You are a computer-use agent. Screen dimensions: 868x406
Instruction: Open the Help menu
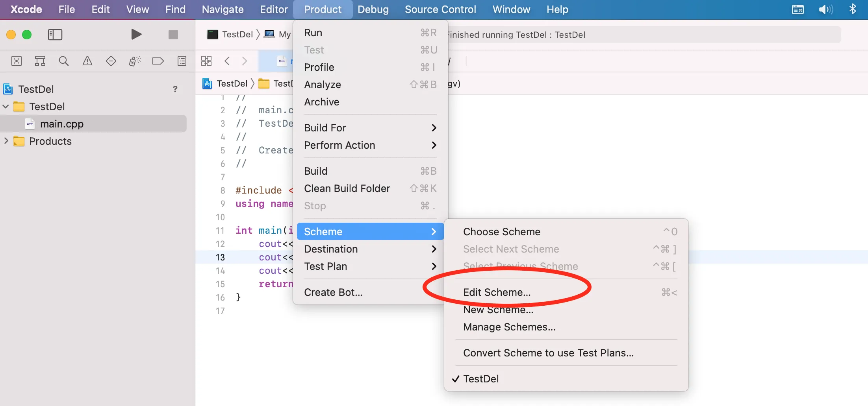pyautogui.click(x=557, y=9)
